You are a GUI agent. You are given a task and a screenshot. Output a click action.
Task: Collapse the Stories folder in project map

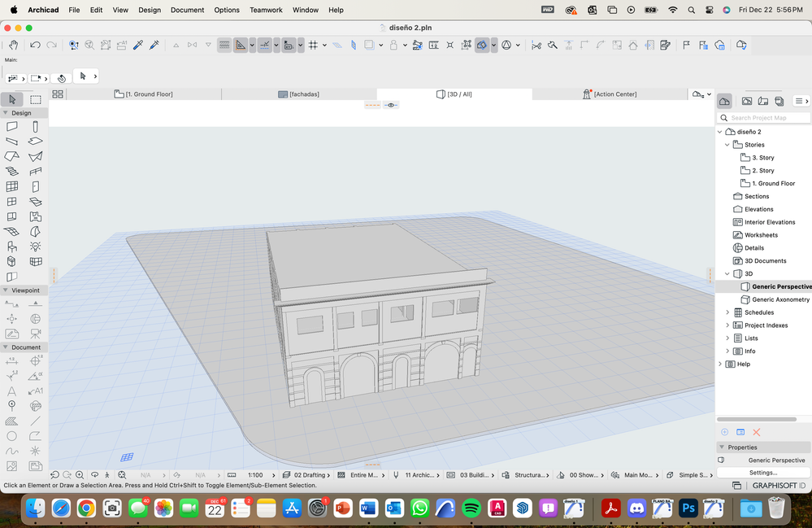(x=727, y=145)
